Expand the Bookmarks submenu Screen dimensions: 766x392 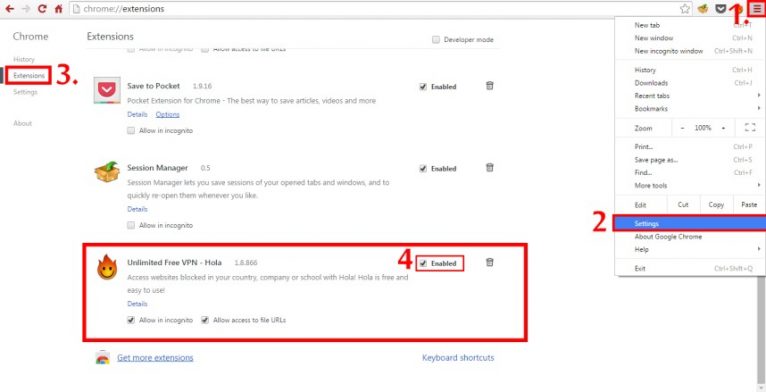click(690, 109)
